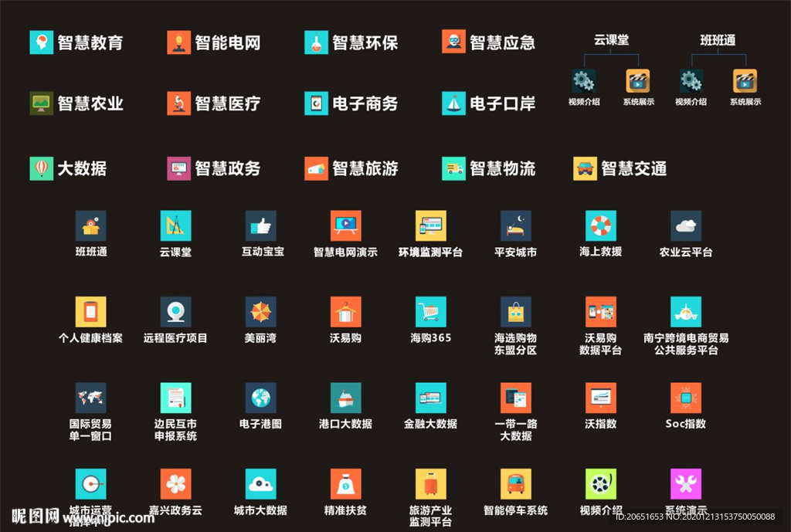This screenshot has width=791, height=532.
Task: Select the 系统展示 clapperboard under 班班通
Action: pos(744,79)
